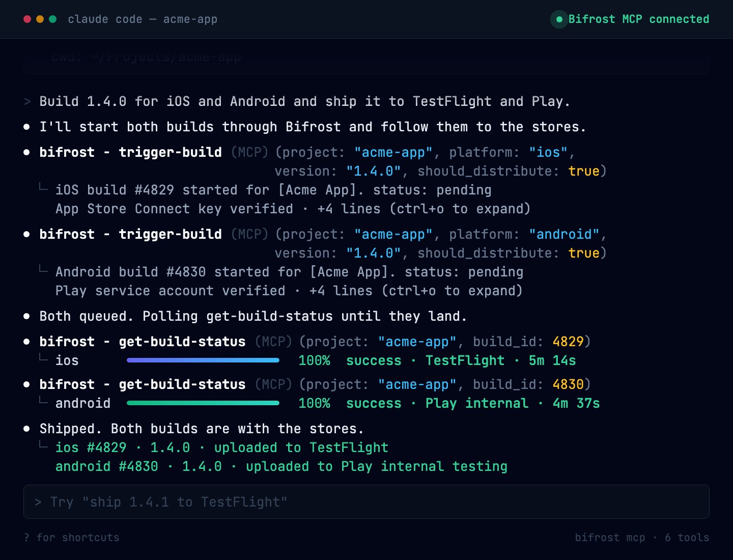Click the android build progress bar

pos(203,403)
